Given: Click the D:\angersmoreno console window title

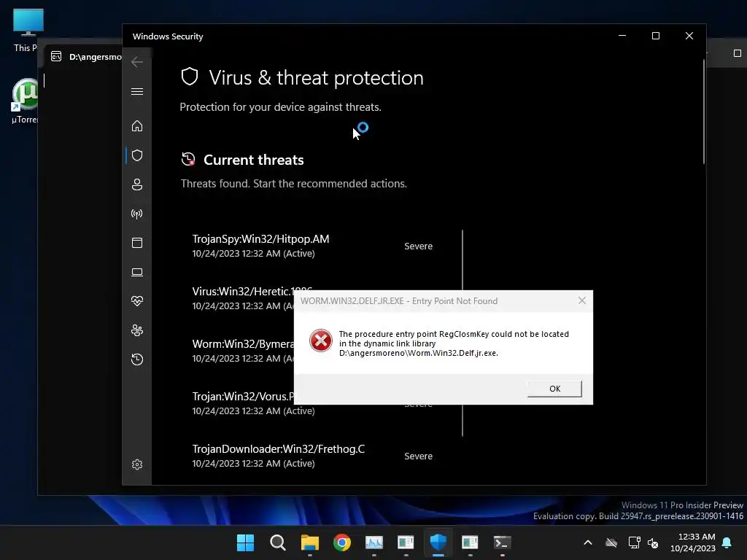Looking at the screenshot, I should coord(96,57).
